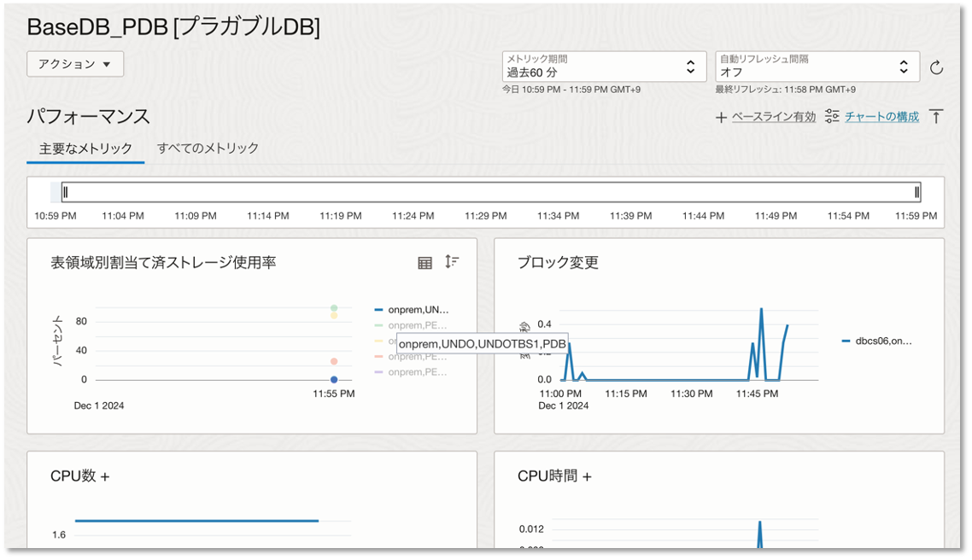Click the plus icon before ベースライン有効
972x560 pixels.
(721, 118)
